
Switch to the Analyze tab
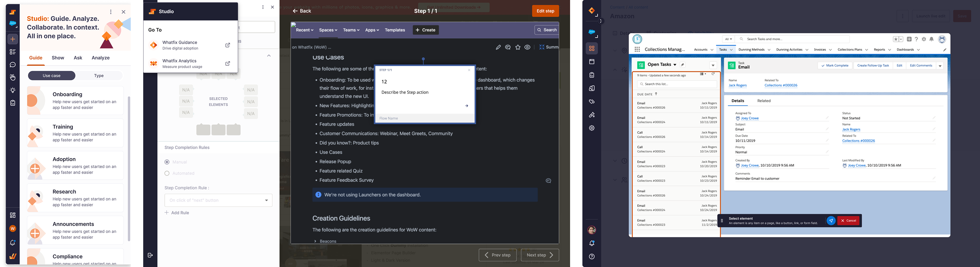point(100,58)
